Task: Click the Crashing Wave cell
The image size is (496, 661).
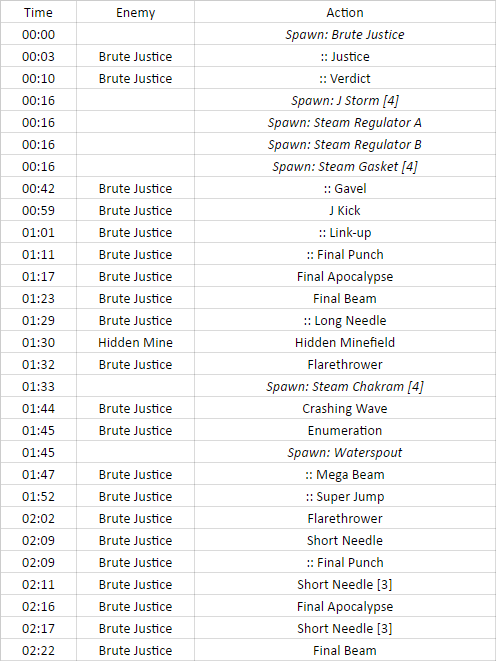Action: pyautogui.click(x=345, y=408)
